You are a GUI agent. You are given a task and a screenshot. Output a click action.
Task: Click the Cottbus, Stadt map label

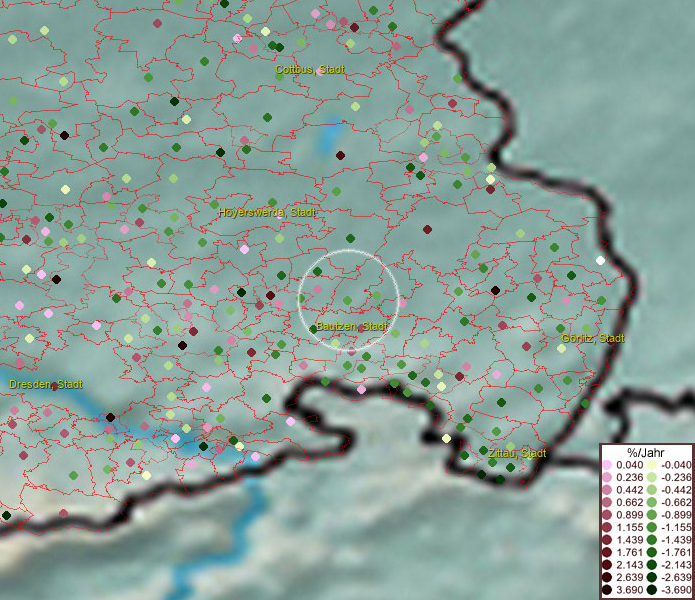click(308, 70)
